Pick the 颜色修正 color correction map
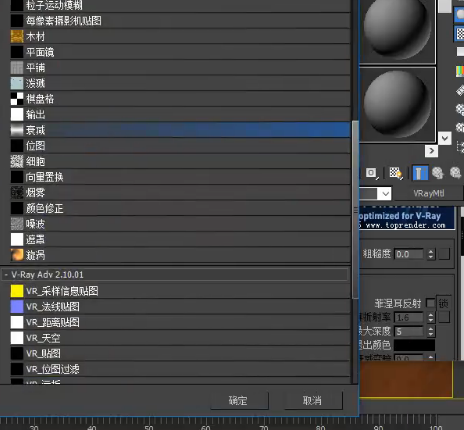The height and width of the screenshot is (430, 464). point(180,208)
